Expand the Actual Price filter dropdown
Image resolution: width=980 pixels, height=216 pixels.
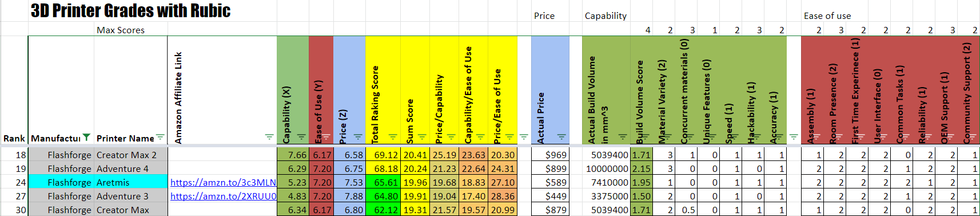tap(561, 138)
